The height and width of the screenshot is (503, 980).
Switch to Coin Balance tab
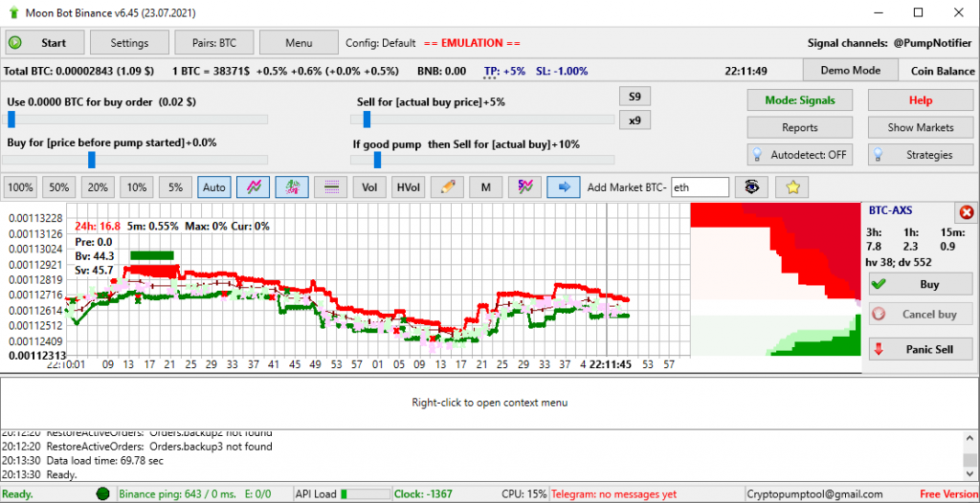click(943, 71)
